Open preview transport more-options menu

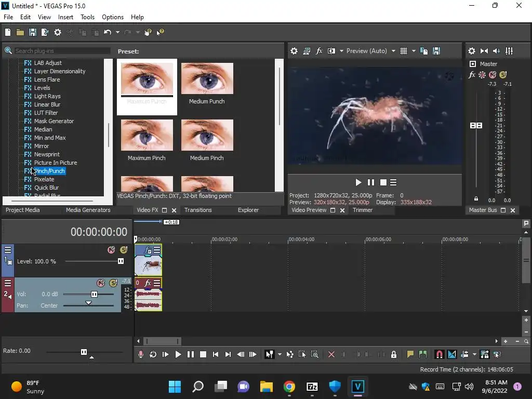pos(393,182)
